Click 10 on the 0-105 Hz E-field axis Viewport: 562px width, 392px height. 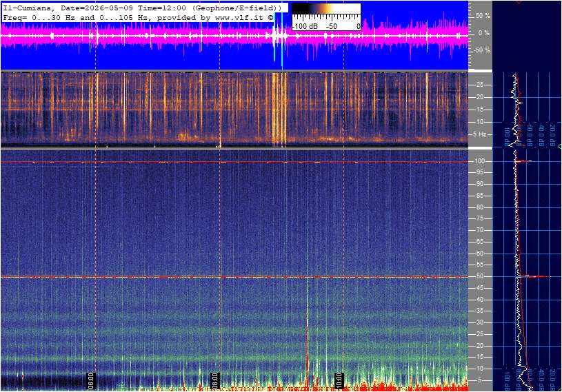pos(479,369)
